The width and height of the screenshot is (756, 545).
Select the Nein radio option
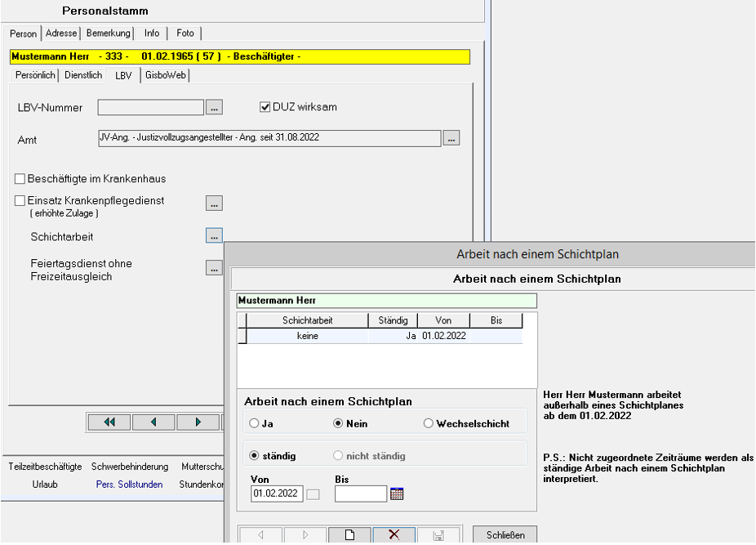338,423
